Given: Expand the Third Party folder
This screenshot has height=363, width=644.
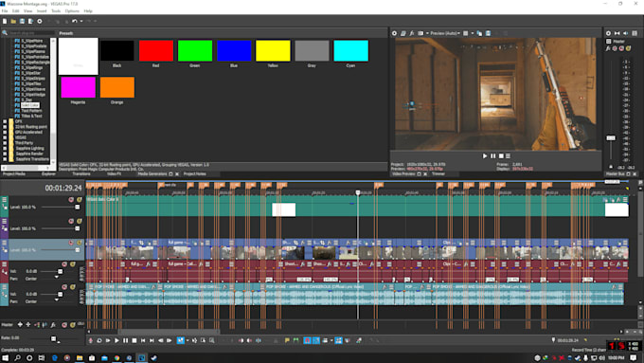Looking at the screenshot, I should coord(5,143).
